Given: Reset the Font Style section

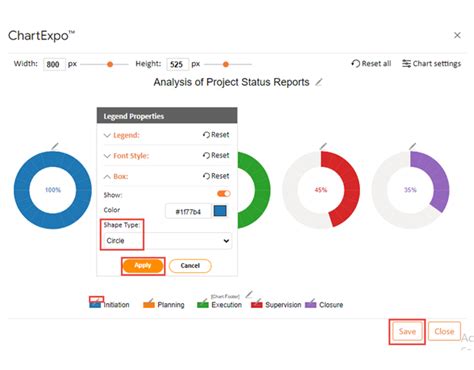Looking at the screenshot, I should [x=216, y=155].
